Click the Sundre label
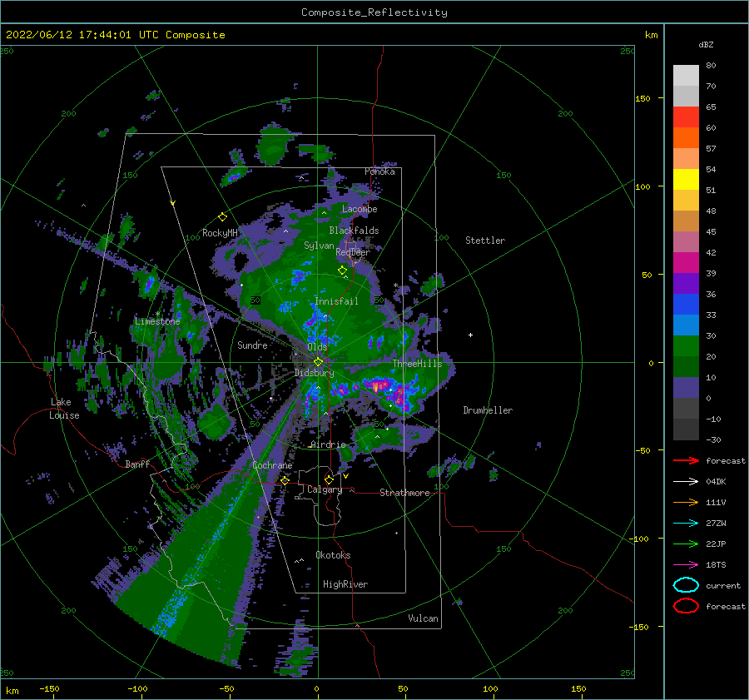 [x=252, y=345]
